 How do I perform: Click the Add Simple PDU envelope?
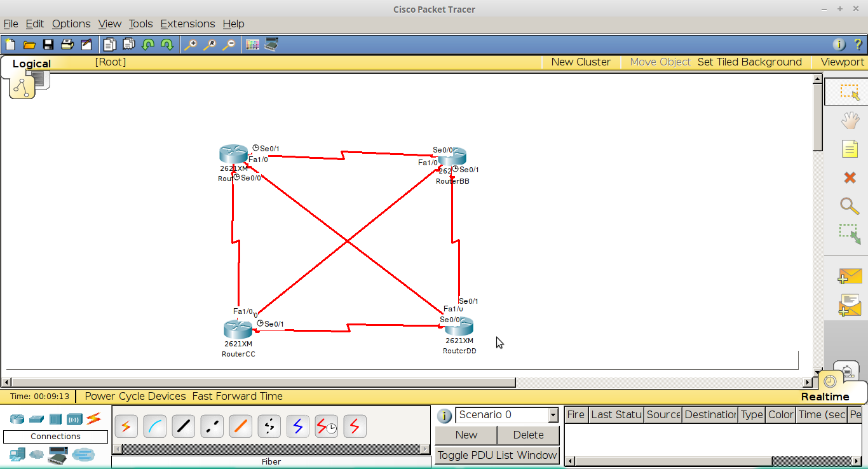pyautogui.click(x=850, y=276)
